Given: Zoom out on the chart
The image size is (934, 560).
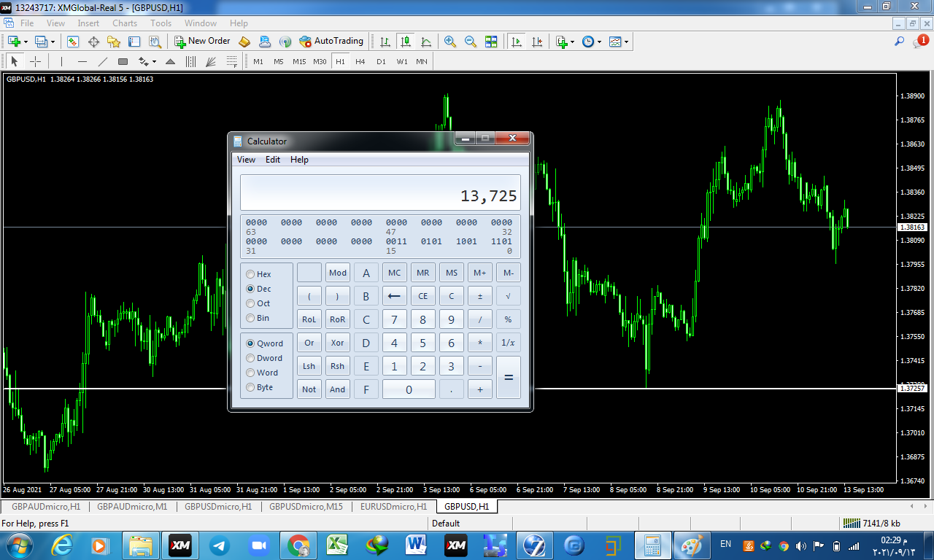Looking at the screenshot, I should coord(471,42).
